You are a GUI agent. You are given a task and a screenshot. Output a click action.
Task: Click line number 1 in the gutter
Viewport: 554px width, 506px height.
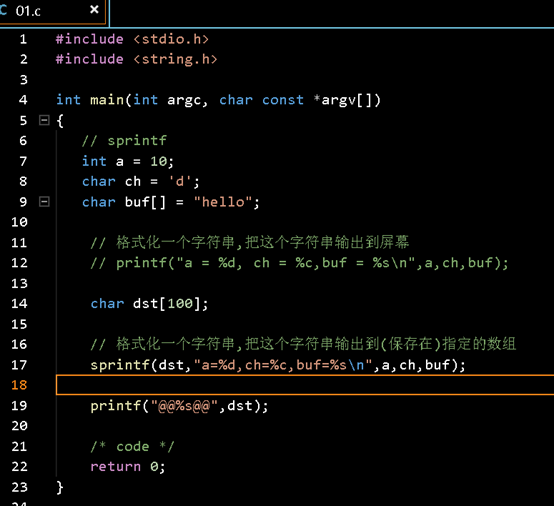click(23, 39)
